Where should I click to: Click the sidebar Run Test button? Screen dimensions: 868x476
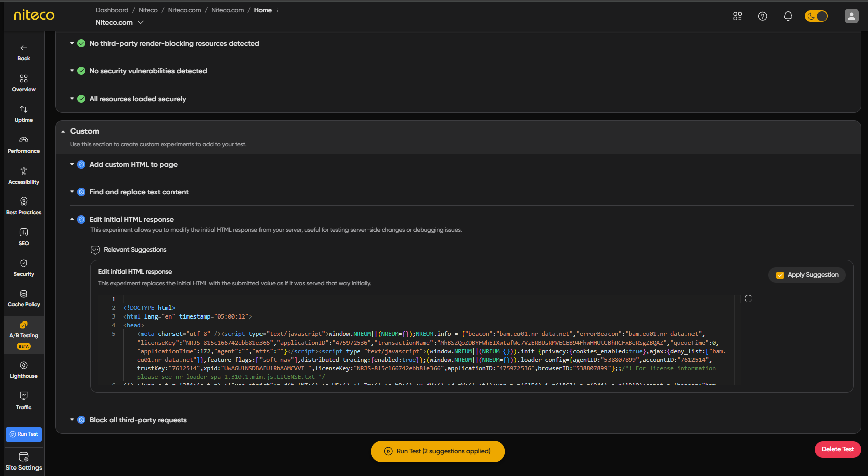[x=24, y=434]
